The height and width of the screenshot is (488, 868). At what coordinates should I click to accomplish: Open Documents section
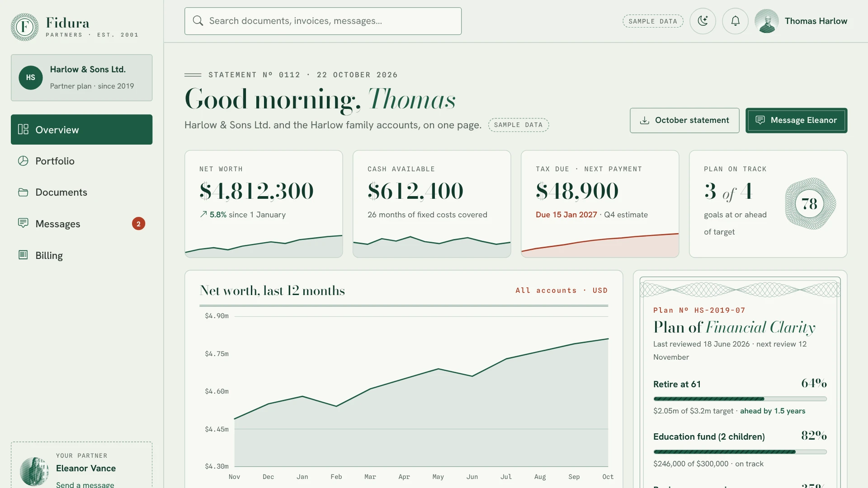81,192
